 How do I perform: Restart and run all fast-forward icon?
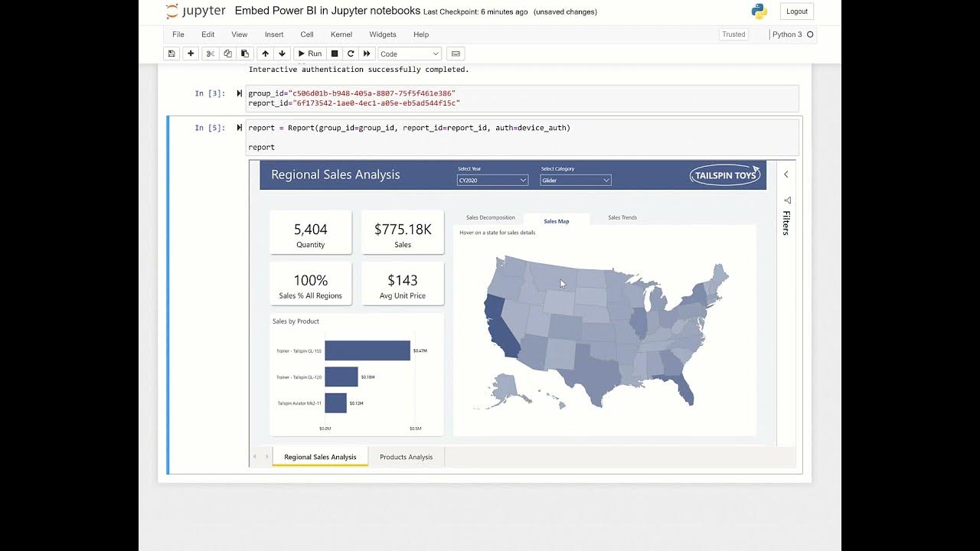[x=367, y=54]
